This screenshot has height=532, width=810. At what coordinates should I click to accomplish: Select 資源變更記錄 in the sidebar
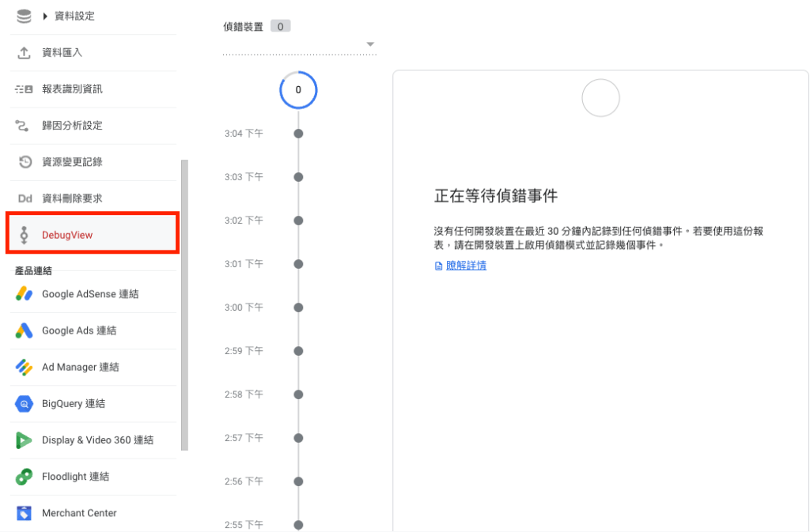[x=73, y=161]
